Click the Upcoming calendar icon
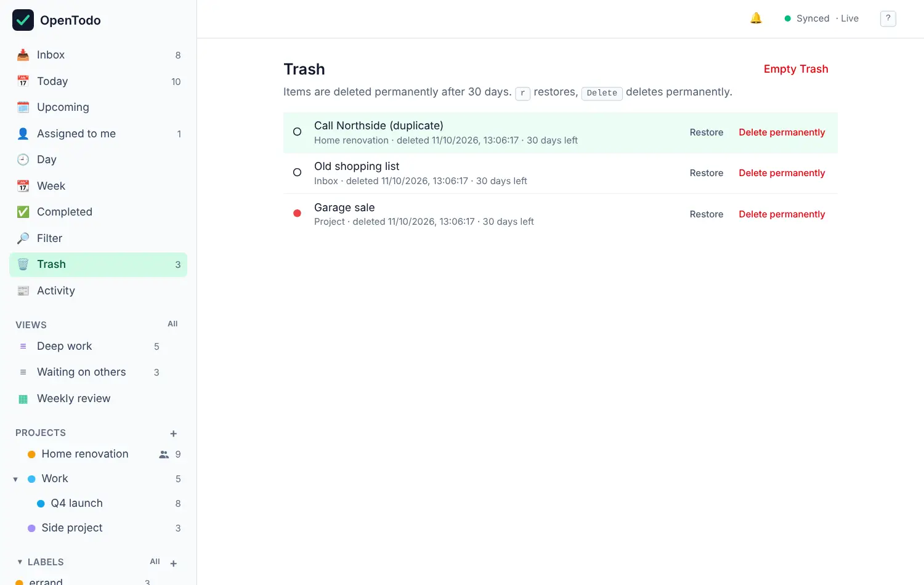Screen dimensions: 924x585 23,107
